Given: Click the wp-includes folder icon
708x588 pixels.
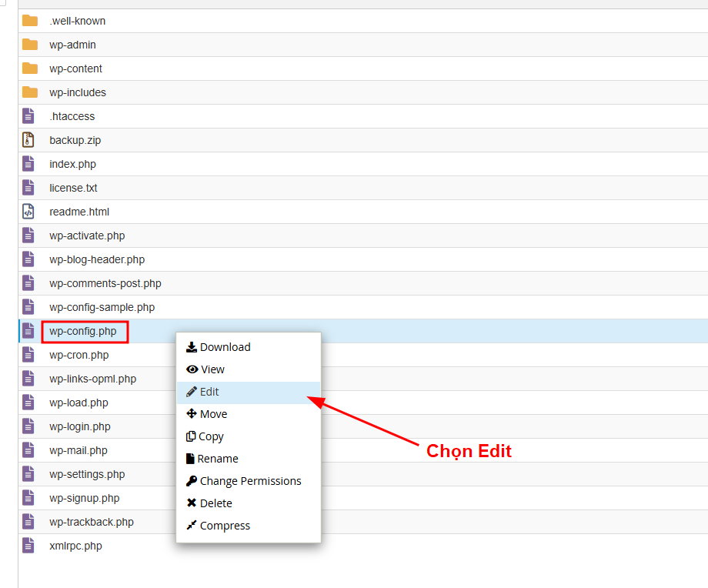Looking at the screenshot, I should tap(30, 92).
